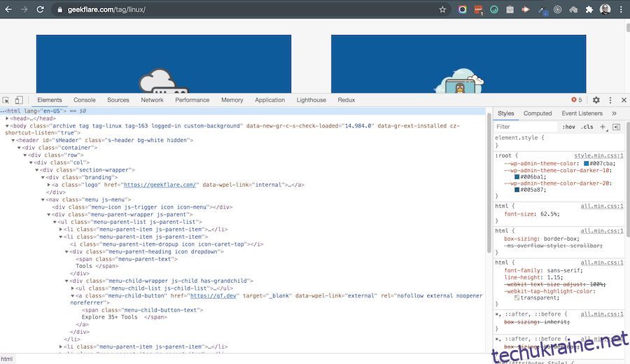Go back to the previous page
630x364 pixels.
click(8, 9)
